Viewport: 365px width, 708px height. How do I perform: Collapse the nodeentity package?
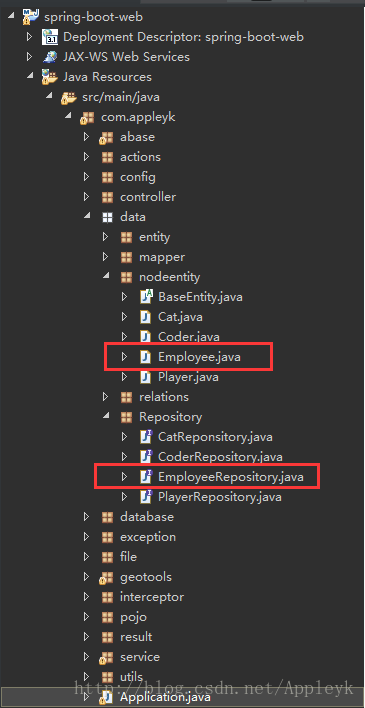[105, 276]
